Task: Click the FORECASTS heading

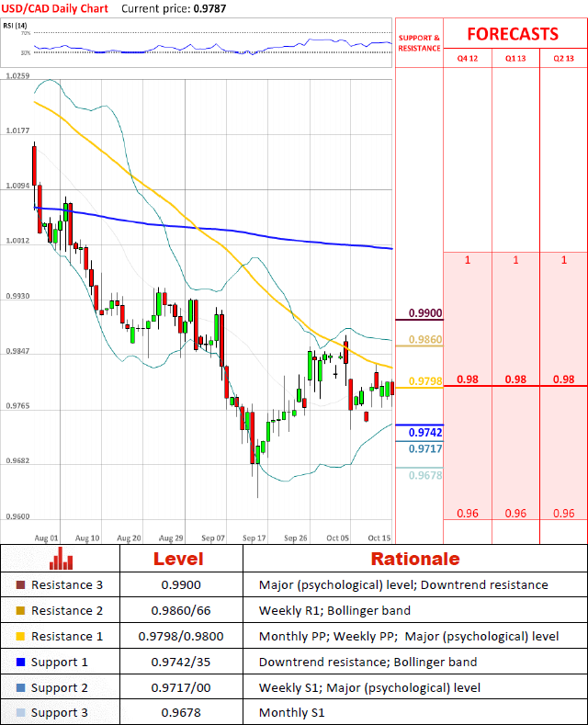Action: coord(512,34)
